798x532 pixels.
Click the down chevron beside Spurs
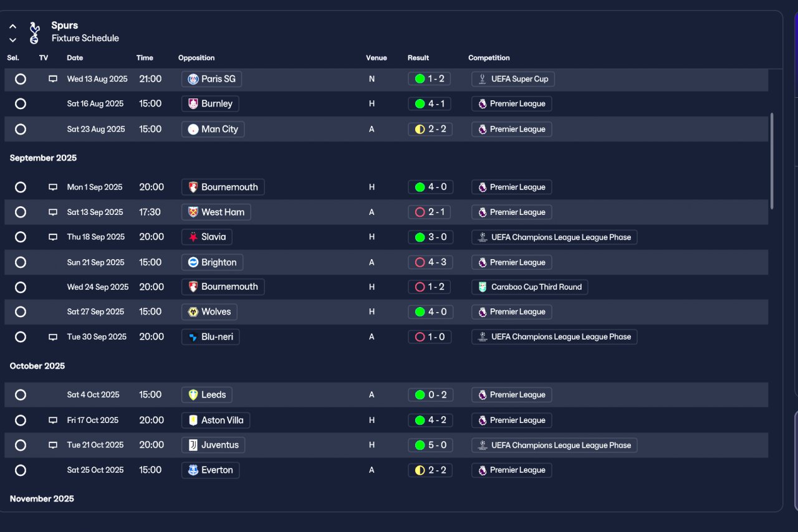pyautogui.click(x=12, y=40)
